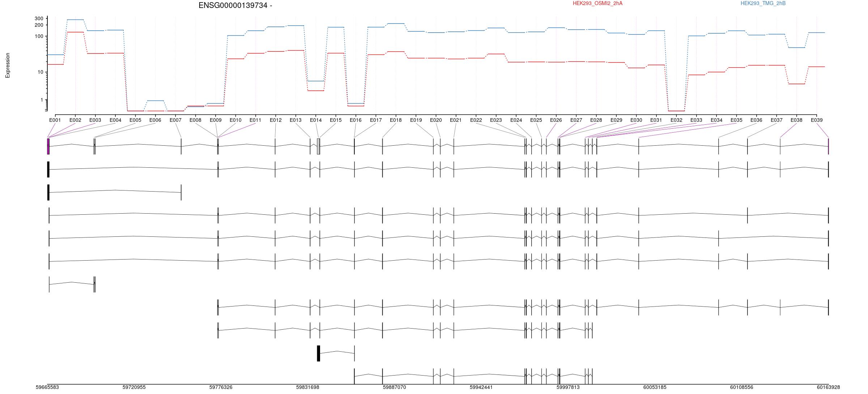The image size is (868, 394).
Task: Click exon label E039
Action: (817, 120)
